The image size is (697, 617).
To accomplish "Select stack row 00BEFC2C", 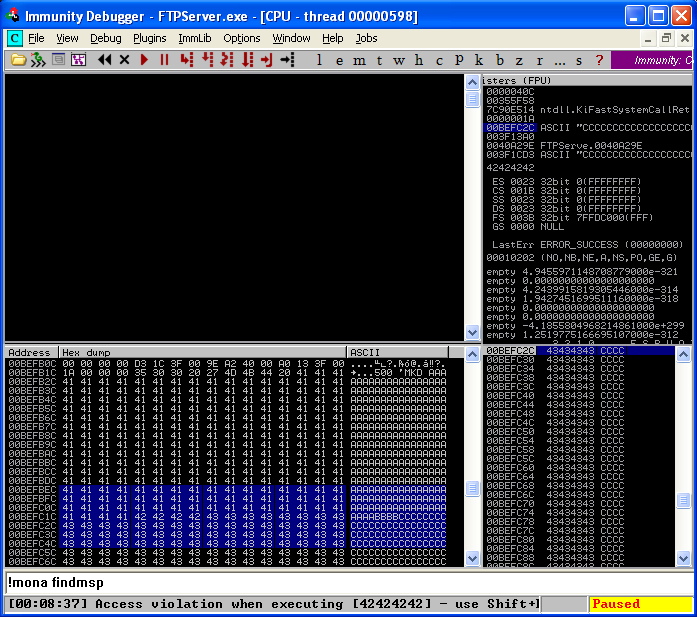I will 579,351.
